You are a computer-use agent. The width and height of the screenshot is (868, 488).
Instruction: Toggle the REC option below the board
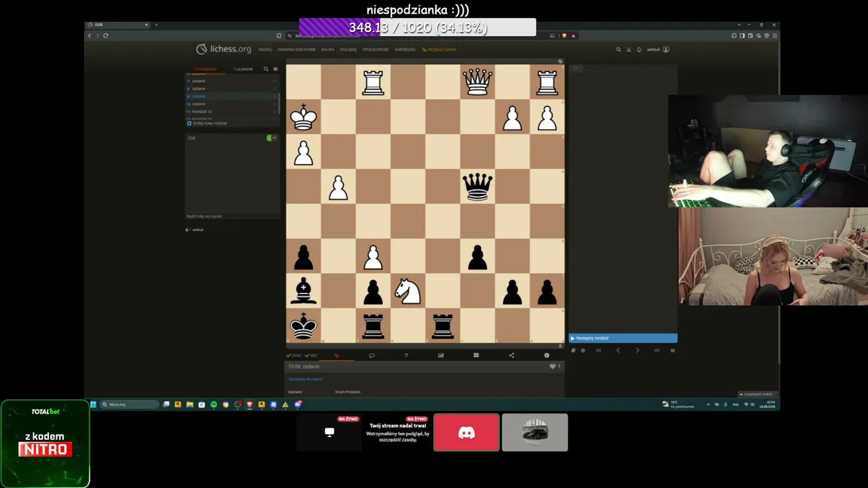point(311,355)
